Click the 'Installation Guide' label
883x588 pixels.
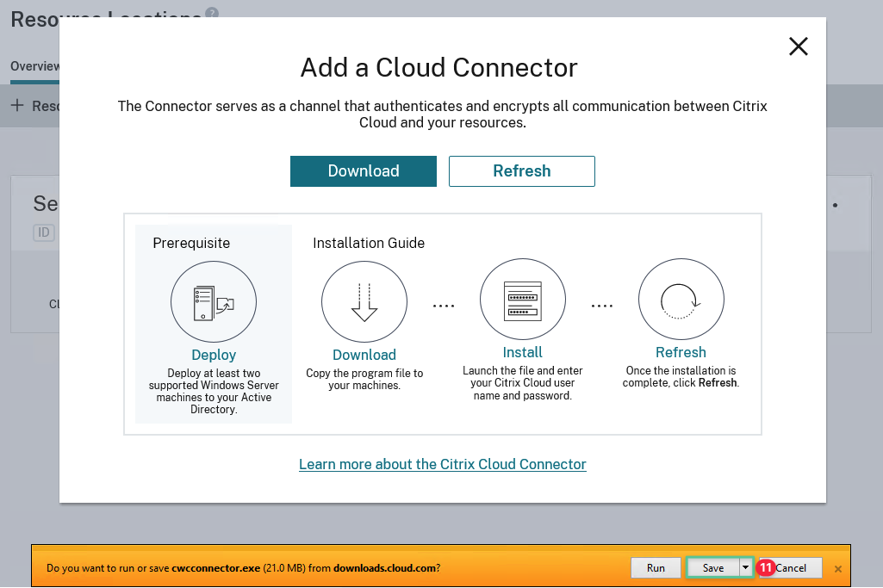pyautogui.click(x=369, y=243)
